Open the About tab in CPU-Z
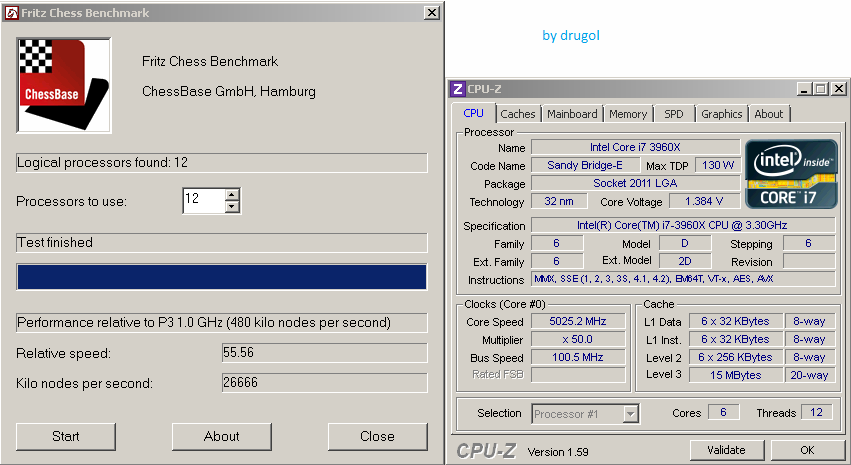851x465 pixels. 769,114
